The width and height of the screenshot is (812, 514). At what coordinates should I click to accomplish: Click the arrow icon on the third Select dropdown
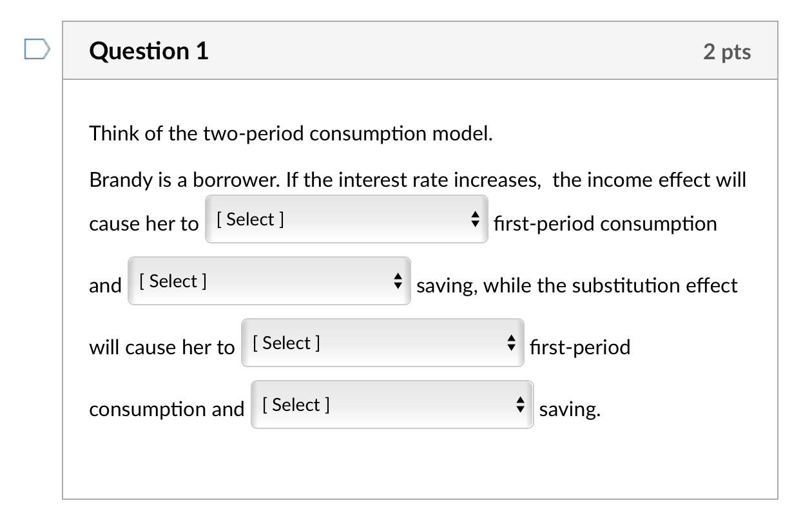pos(511,343)
